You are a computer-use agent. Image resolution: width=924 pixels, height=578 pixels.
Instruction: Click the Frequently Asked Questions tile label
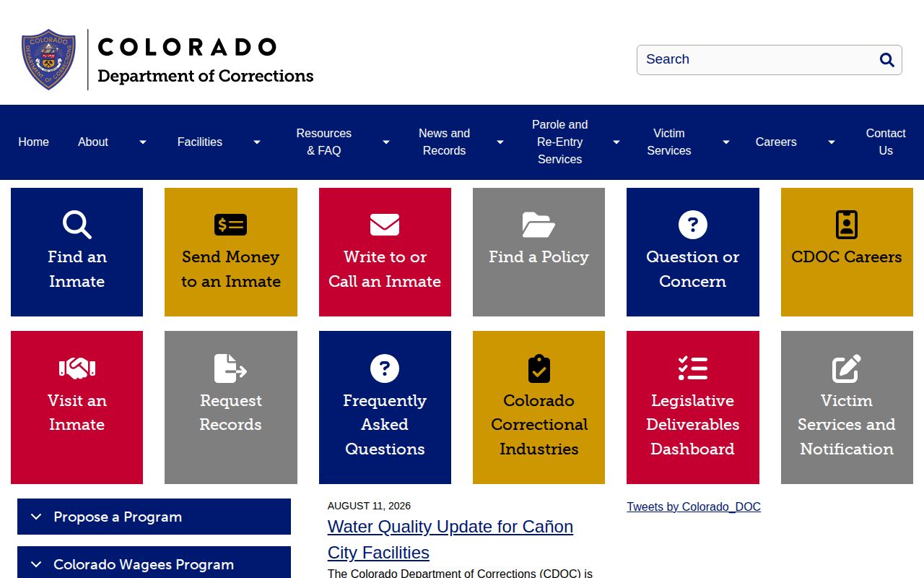click(x=385, y=425)
